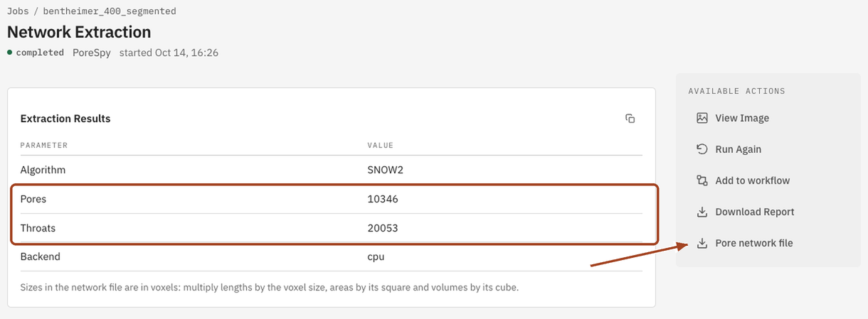Go to Jobs breadcrumb link

coord(18,11)
